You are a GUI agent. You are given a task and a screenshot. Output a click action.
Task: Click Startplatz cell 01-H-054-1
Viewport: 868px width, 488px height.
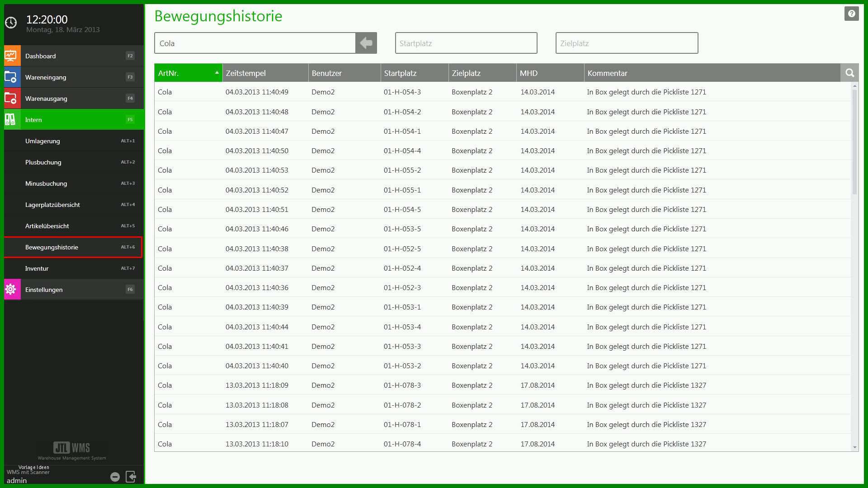click(402, 131)
